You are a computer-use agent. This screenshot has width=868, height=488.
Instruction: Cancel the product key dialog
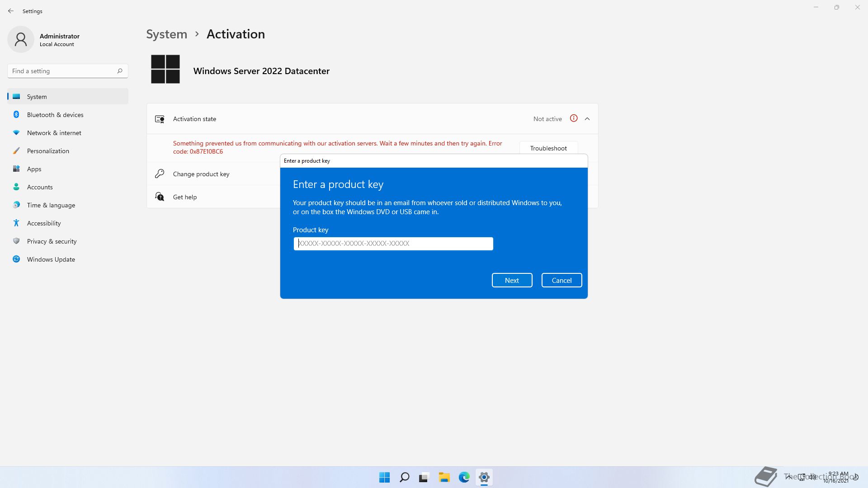561,280
